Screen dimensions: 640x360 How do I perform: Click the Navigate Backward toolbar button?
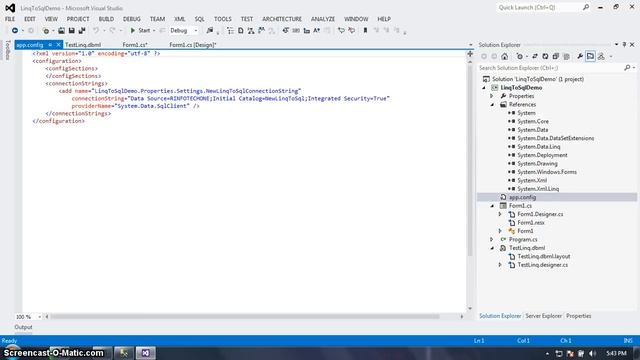click(15, 31)
